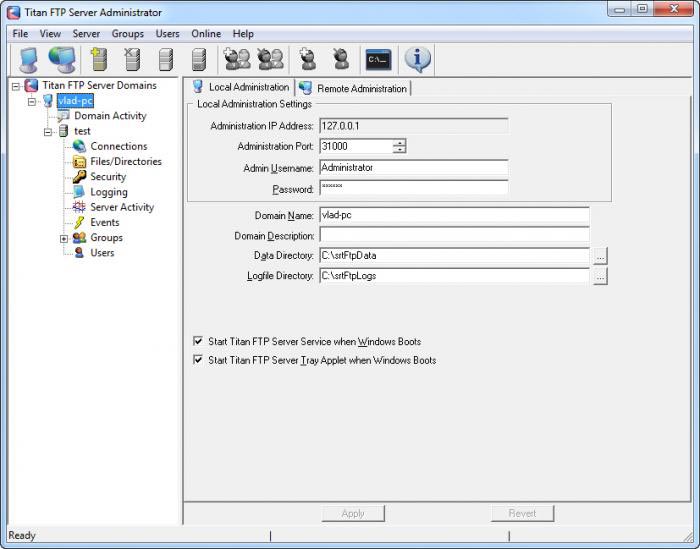Click the Logfile Directory text field
This screenshot has height=549, width=700.
pyautogui.click(x=454, y=276)
